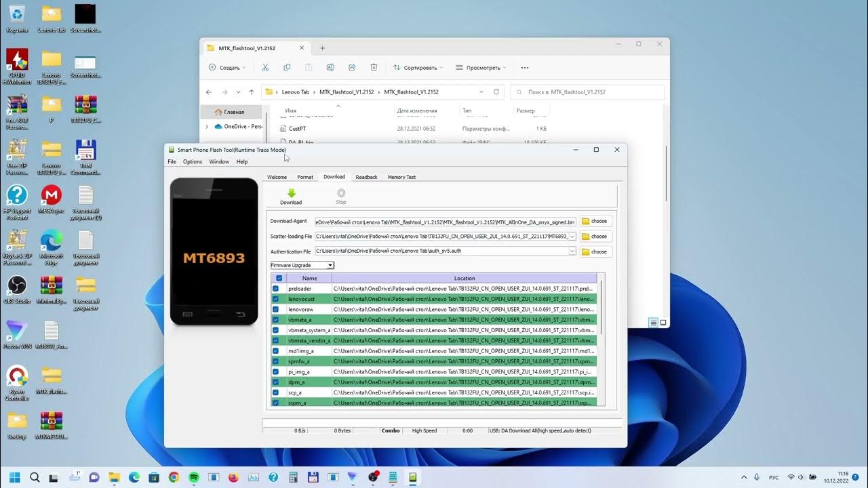Go back using Explorer back arrow
868x488 pixels.
point(209,92)
